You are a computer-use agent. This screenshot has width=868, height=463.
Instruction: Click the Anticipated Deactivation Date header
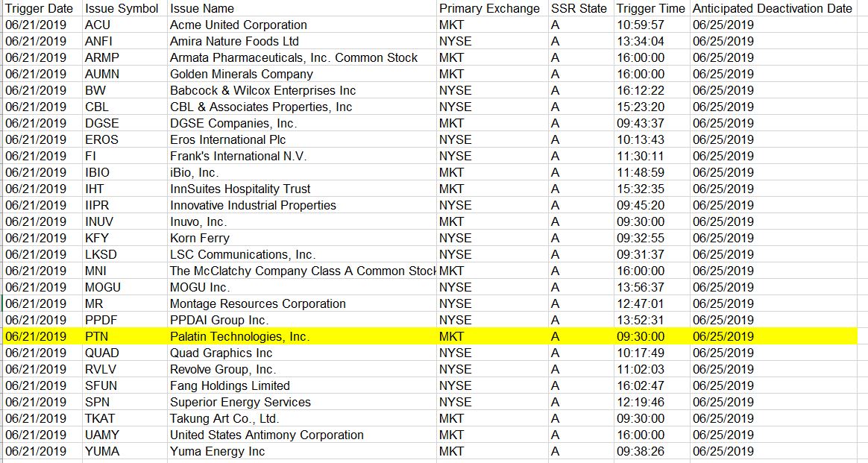(x=772, y=8)
